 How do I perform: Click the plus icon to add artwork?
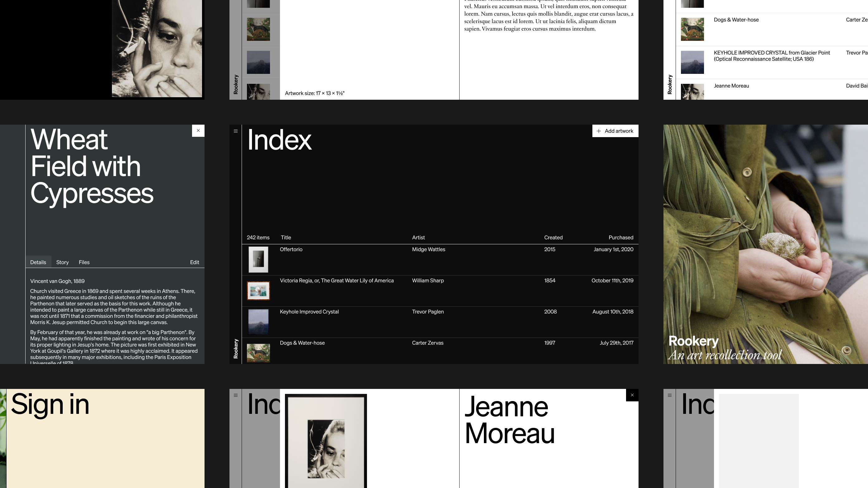point(599,131)
